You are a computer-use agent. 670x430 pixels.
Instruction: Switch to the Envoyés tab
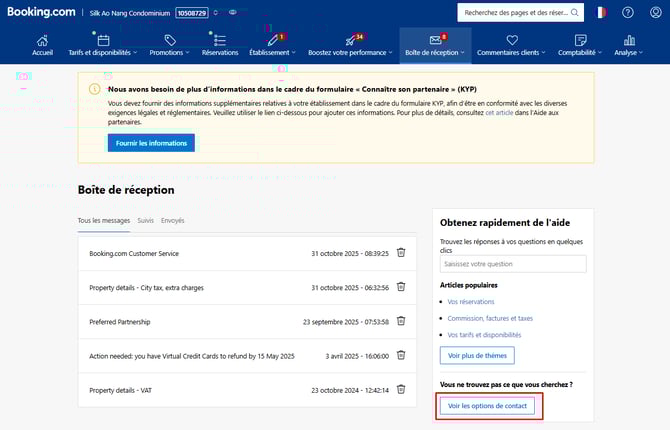point(172,220)
